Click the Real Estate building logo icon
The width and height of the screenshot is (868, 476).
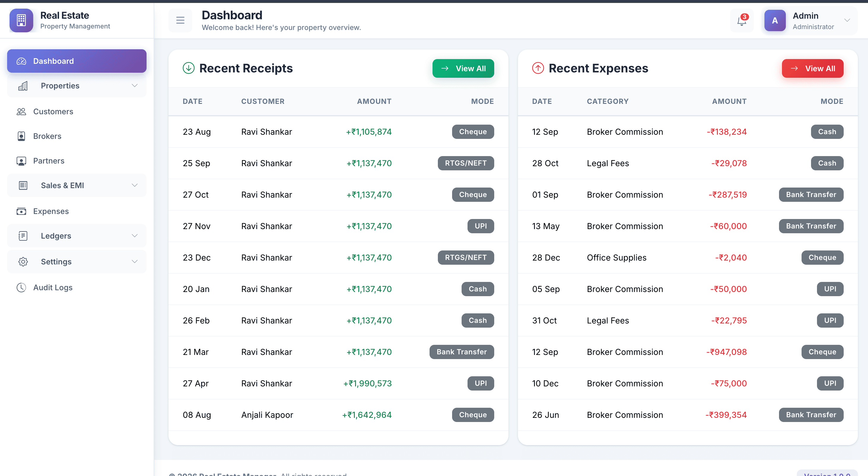click(x=21, y=20)
